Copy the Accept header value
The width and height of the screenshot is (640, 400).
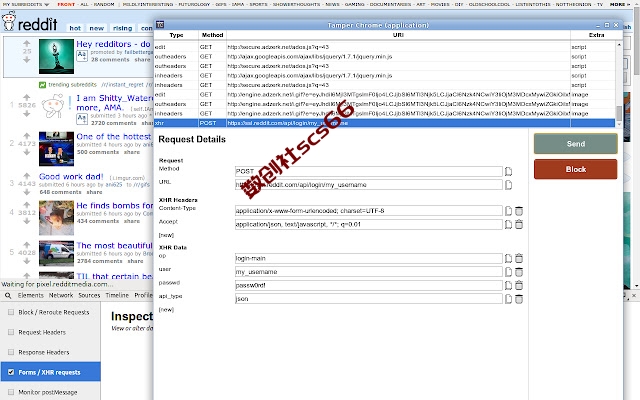pyautogui.click(x=508, y=224)
